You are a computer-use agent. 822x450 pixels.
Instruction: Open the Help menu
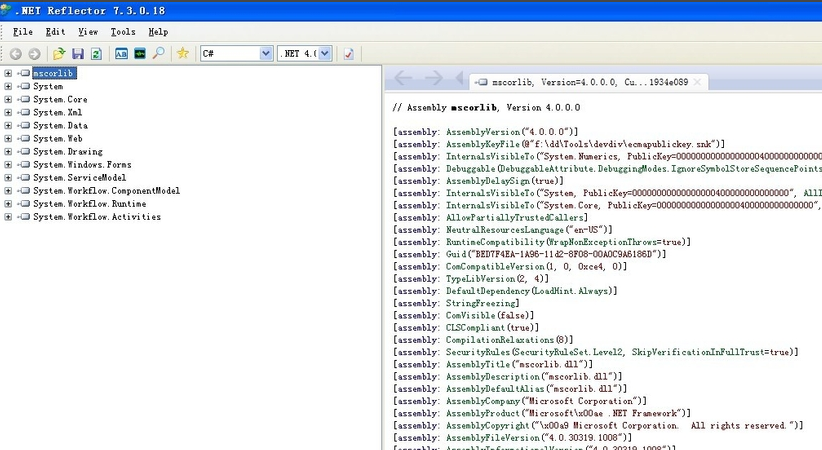coord(158,32)
